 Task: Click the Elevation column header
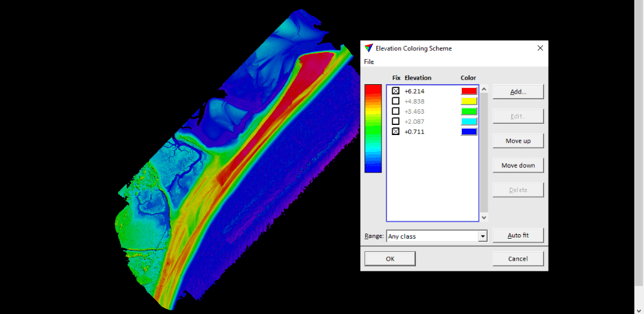tap(418, 78)
